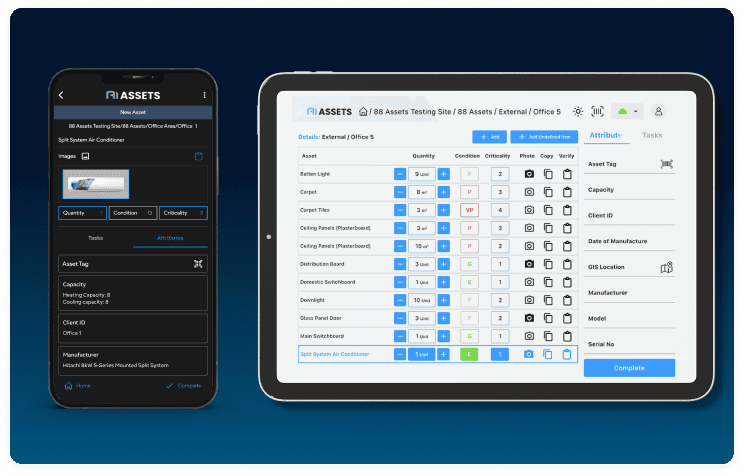Open the barcode scanner icon in header

pyautogui.click(x=598, y=111)
